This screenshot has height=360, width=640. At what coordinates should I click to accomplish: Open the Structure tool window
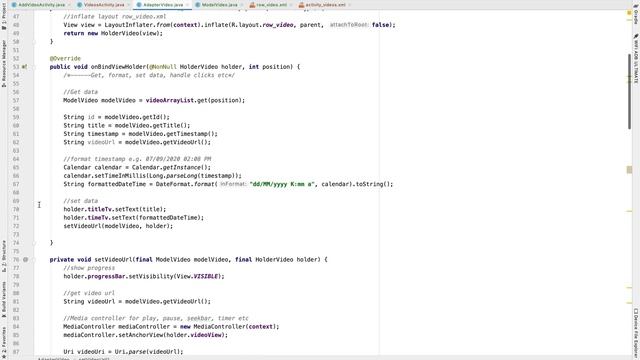4,256
